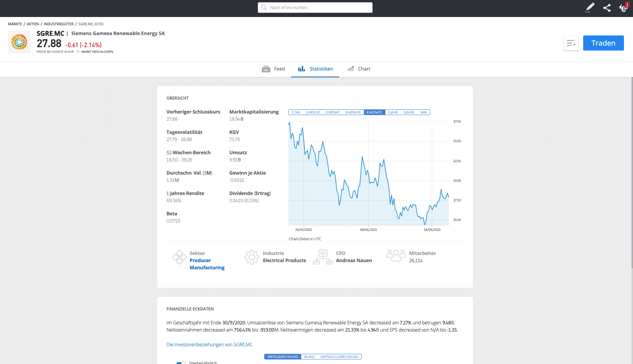
Task: Click the Gewinn je Aktie value -0.9332
Action: click(x=237, y=180)
